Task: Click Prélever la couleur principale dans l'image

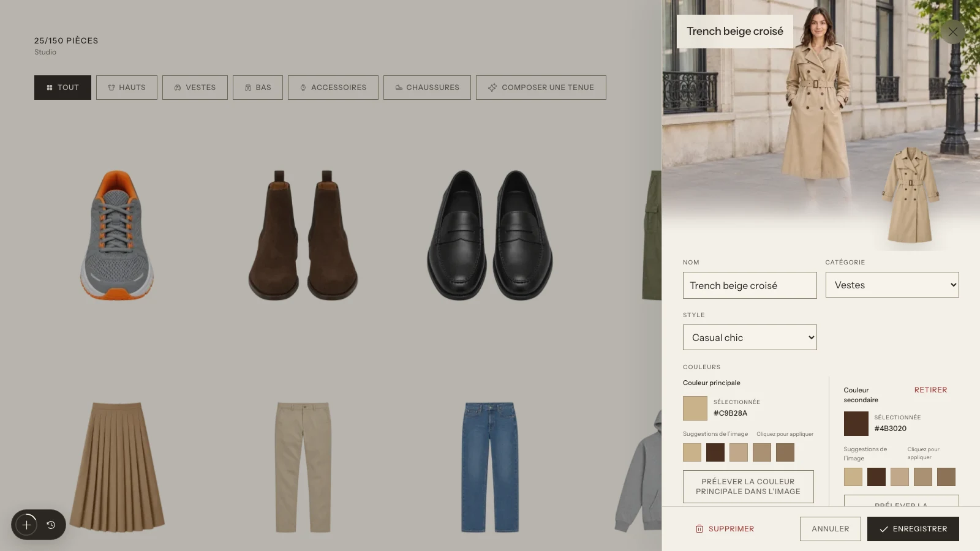Action: [x=748, y=487]
